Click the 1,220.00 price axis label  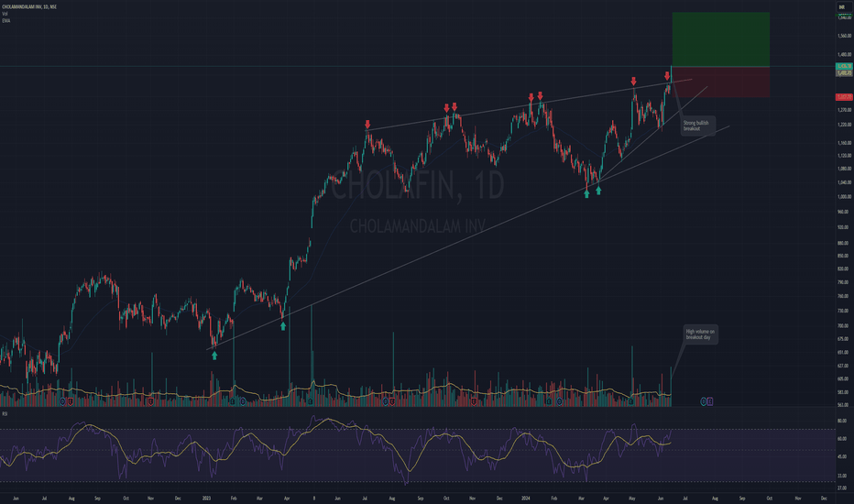tap(845, 125)
